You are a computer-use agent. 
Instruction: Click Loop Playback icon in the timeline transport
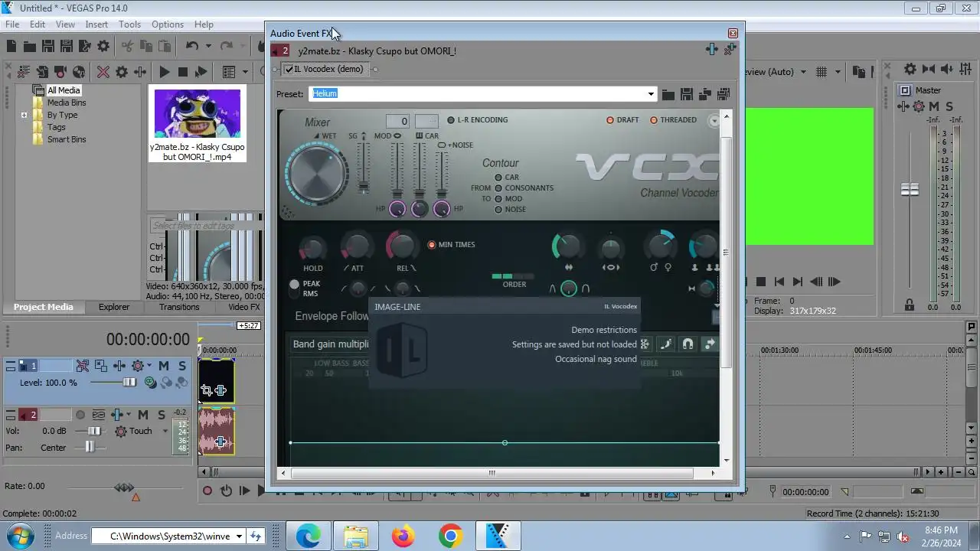pyautogui.click(x=226, y=491)
